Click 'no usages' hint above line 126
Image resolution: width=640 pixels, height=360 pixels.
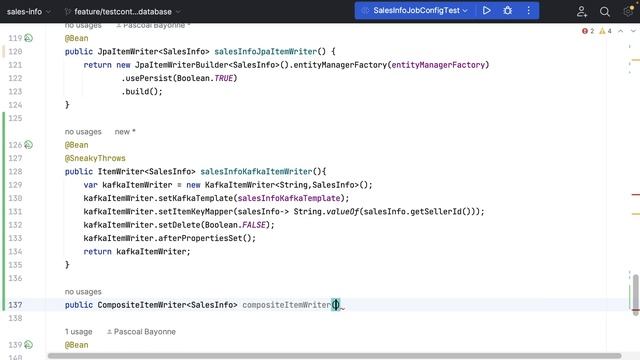coord(83,132)
